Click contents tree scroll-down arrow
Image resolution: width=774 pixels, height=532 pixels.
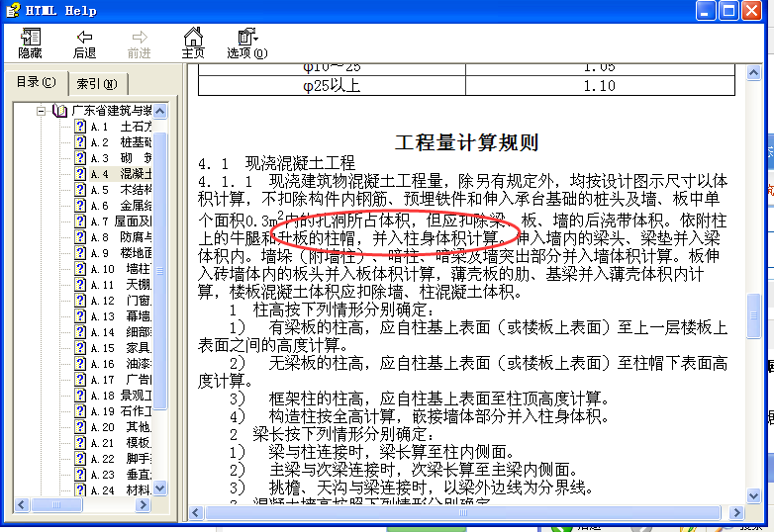(x=159, y=488)
